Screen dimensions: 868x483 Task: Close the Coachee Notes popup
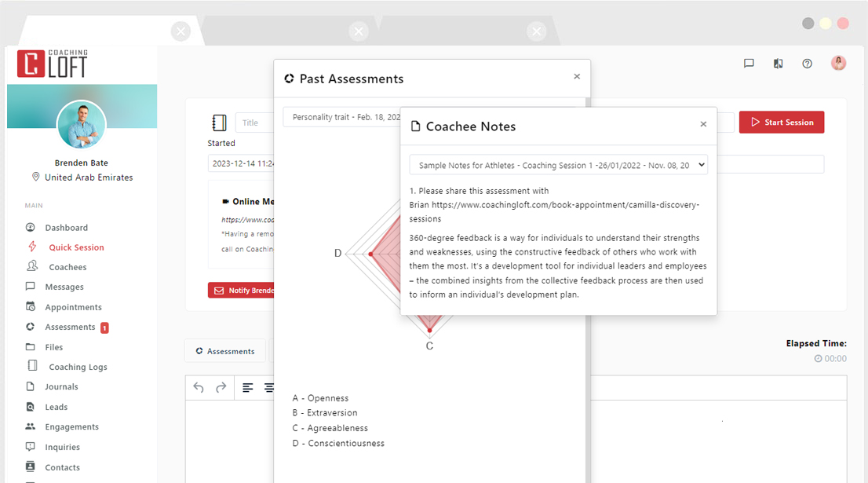coord(703,124)
